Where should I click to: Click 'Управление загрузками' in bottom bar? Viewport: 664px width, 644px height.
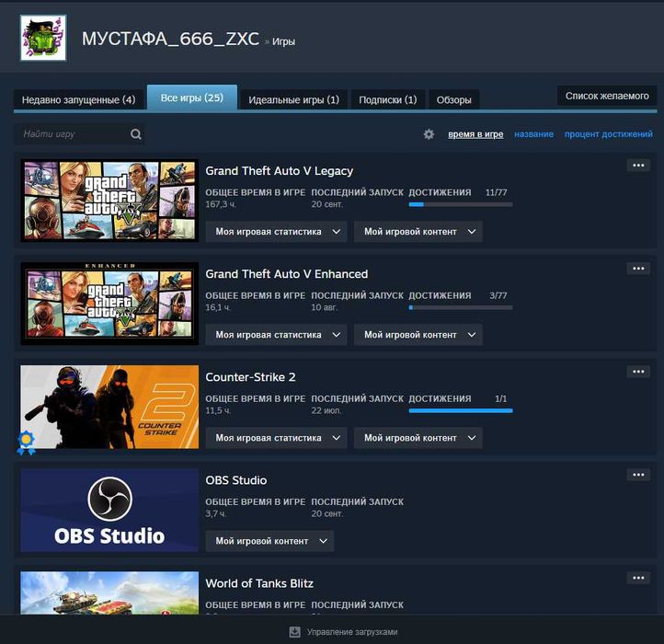point(352,632)
